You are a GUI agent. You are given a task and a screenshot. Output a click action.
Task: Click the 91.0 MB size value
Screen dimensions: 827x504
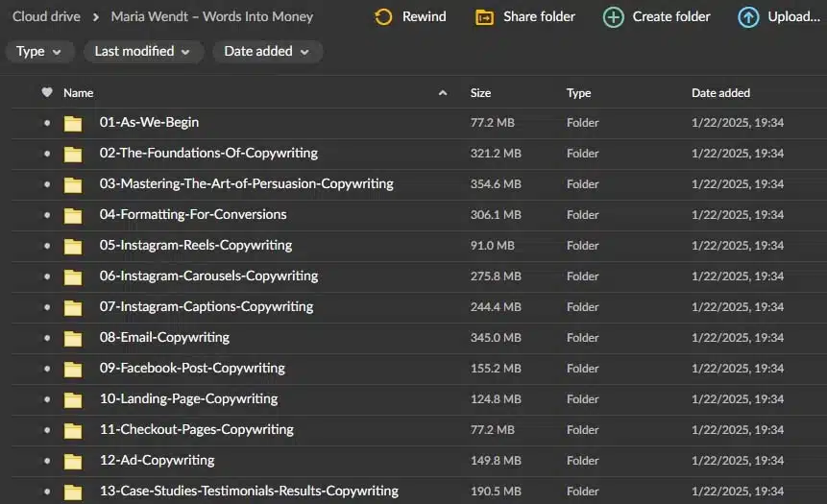pyautogui.click(x=492, y=246)
